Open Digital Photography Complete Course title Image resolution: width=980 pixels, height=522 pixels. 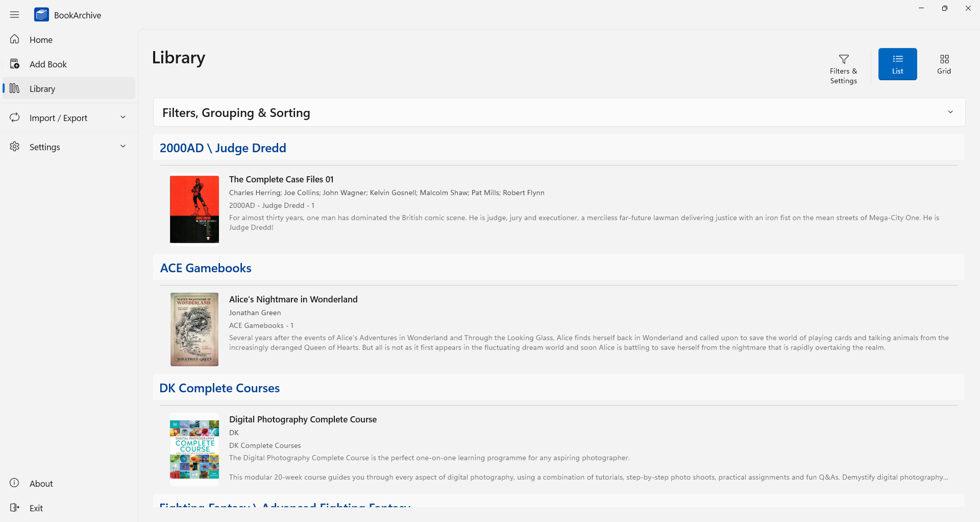coord(303,419)
